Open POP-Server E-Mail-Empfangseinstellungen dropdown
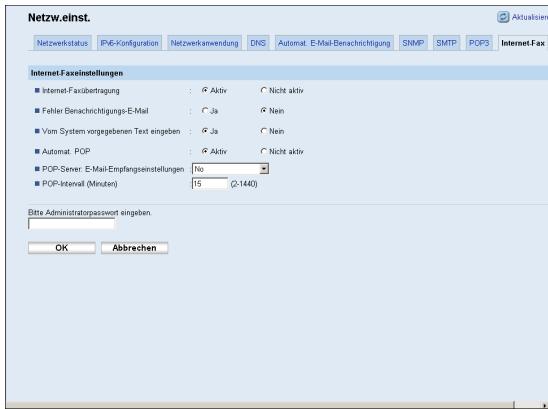The width and height of the screenshot is (548, 409). click(230, 169)
